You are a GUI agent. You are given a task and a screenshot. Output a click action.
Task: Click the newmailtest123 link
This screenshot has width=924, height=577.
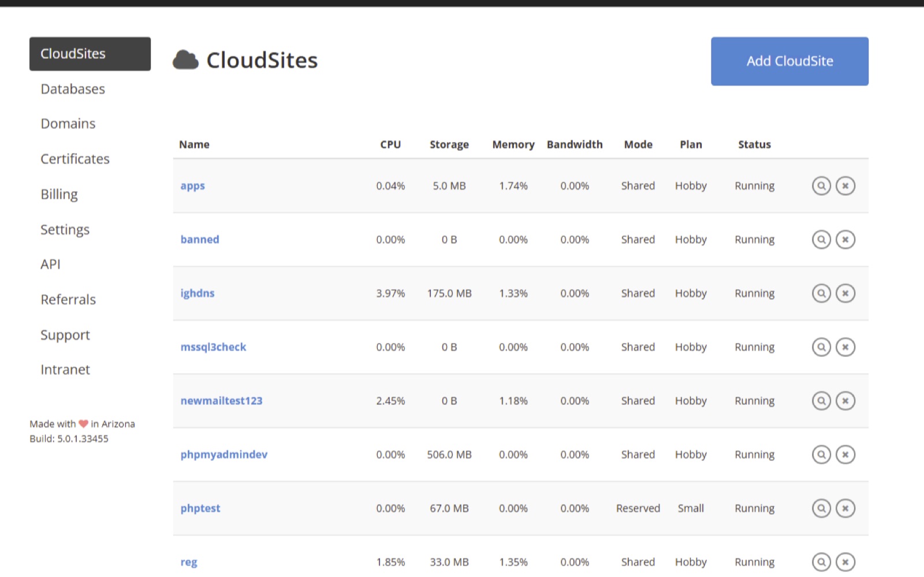[221, 401]
